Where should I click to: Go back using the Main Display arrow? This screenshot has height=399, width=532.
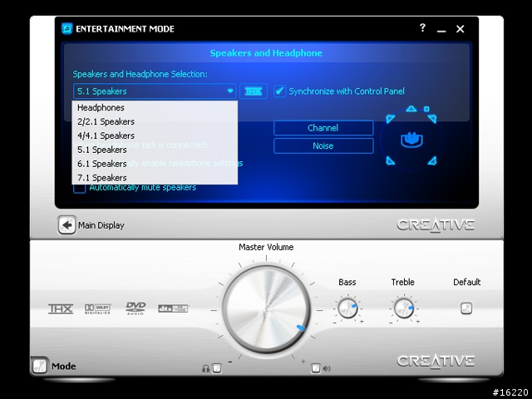tap(66, 225)
